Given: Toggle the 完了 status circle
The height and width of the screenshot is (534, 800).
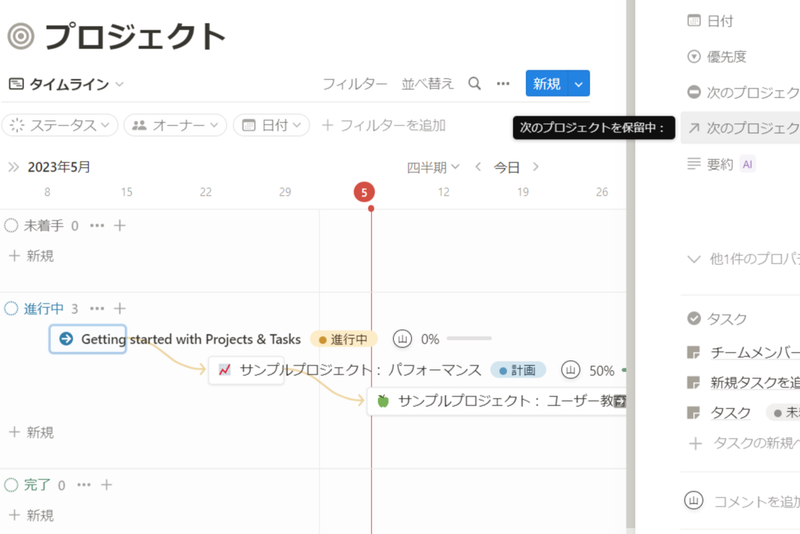Looking at the screenshot, I should click(11, 485).
